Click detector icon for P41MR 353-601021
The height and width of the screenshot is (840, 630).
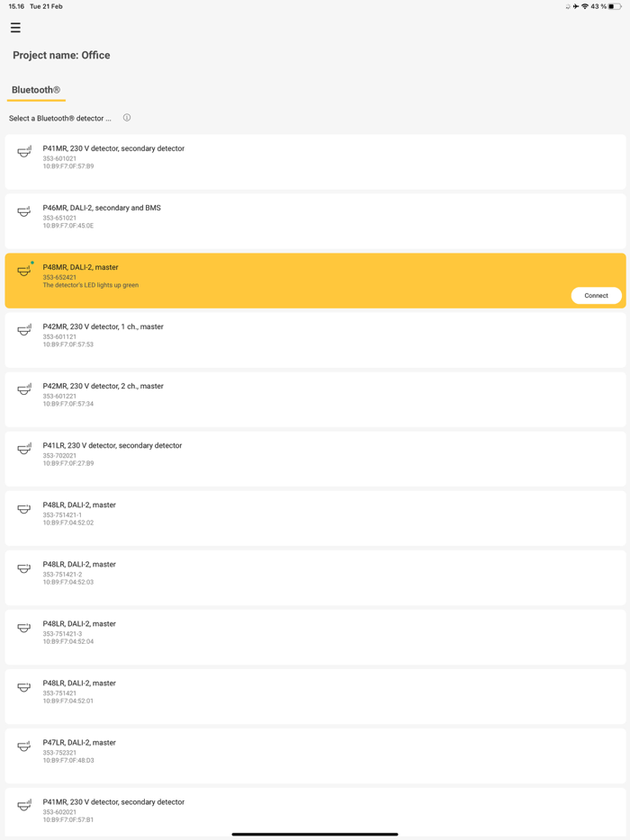click(x=24, y=152)
